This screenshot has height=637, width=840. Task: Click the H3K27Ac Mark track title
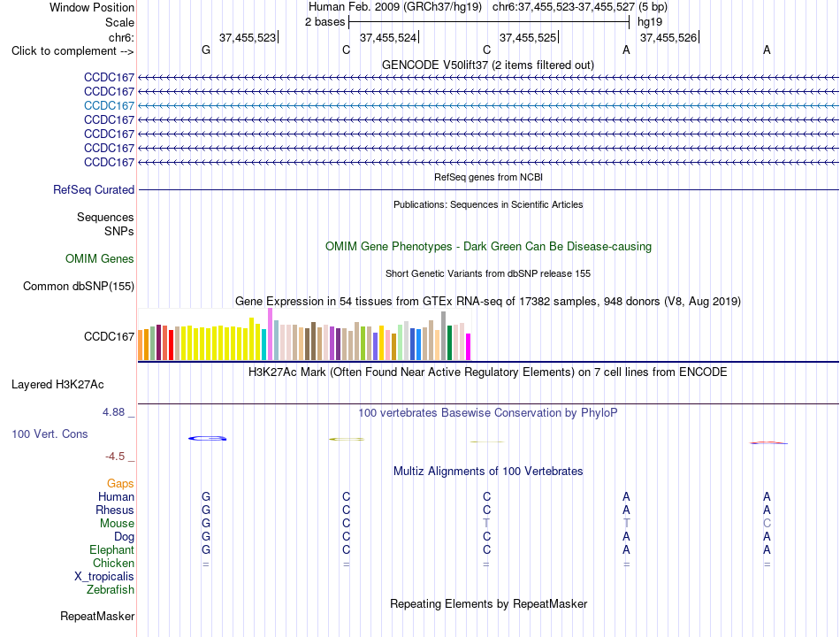(487, 372)
